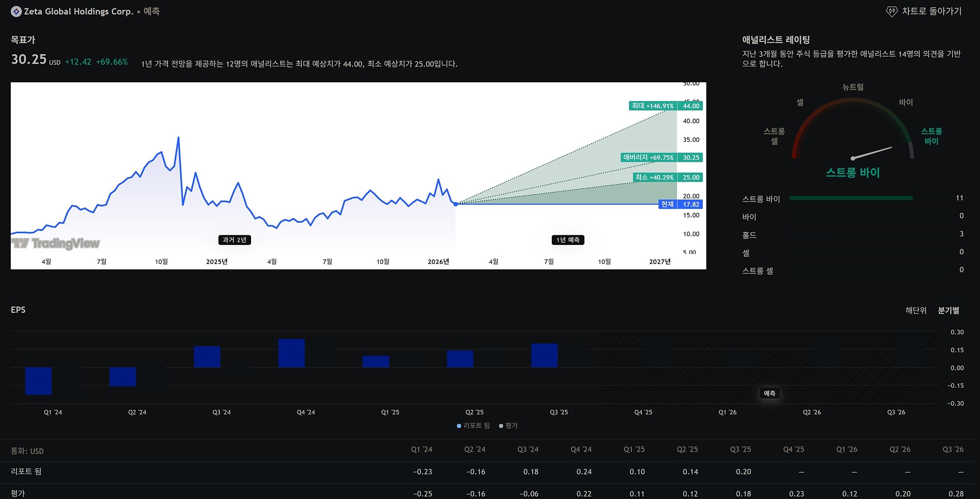This screenshot has height=499, width=980.
Task: Click the 차트로 돌아가기 text button
Action: pyautogui.click(x=932, y=11)
